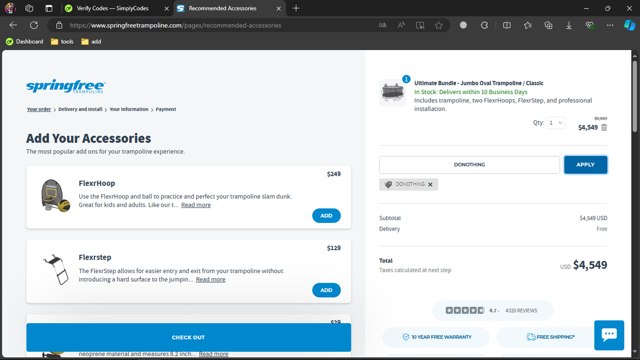Add page to favorites star icon
The width and height of the screenshot is (640, 360).
point(439,25)
